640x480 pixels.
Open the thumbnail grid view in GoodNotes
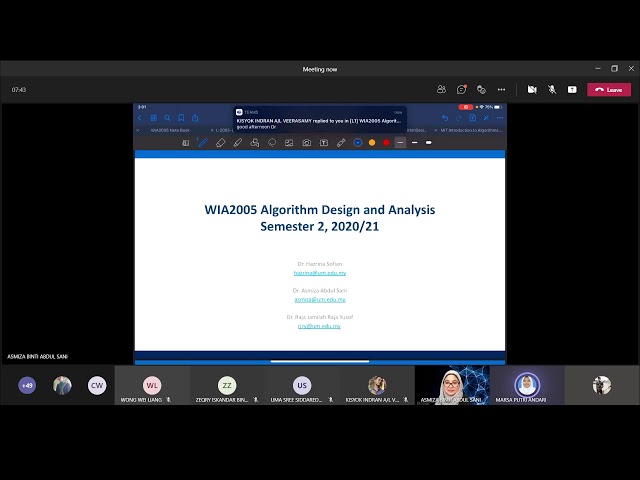click(x=153, y=118)
